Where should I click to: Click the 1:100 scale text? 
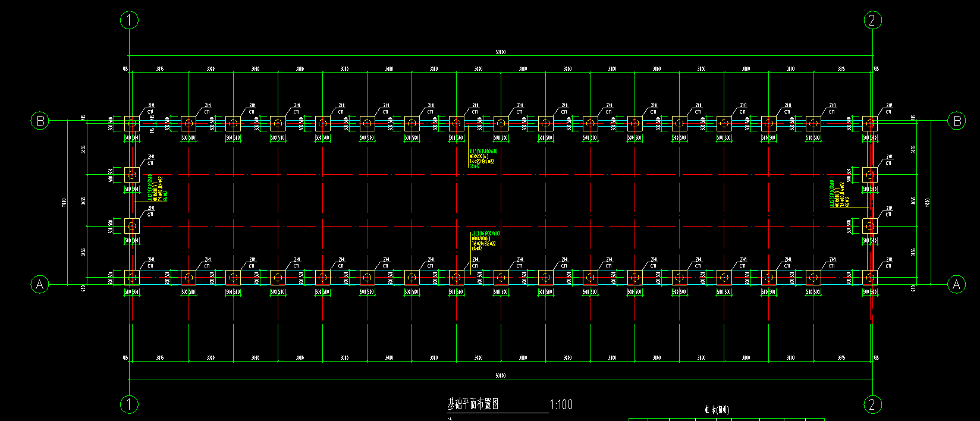coord(561,405)
